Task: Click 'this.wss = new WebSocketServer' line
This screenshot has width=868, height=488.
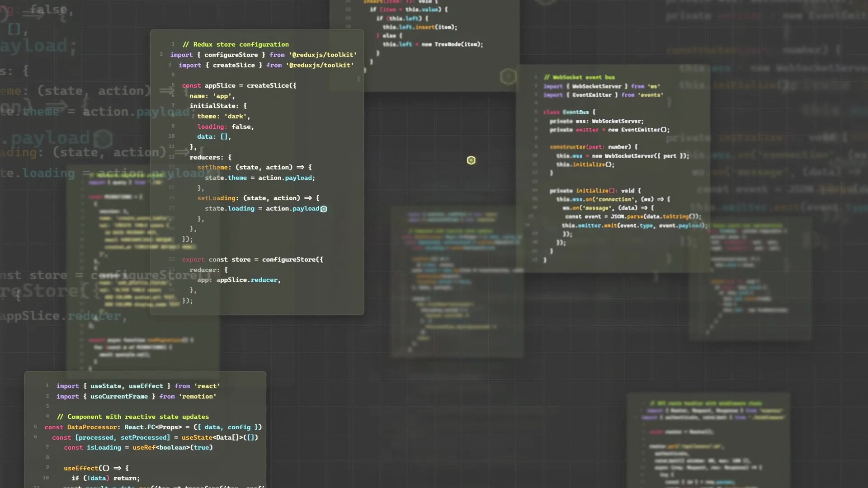Action: (x=623, y=156)
